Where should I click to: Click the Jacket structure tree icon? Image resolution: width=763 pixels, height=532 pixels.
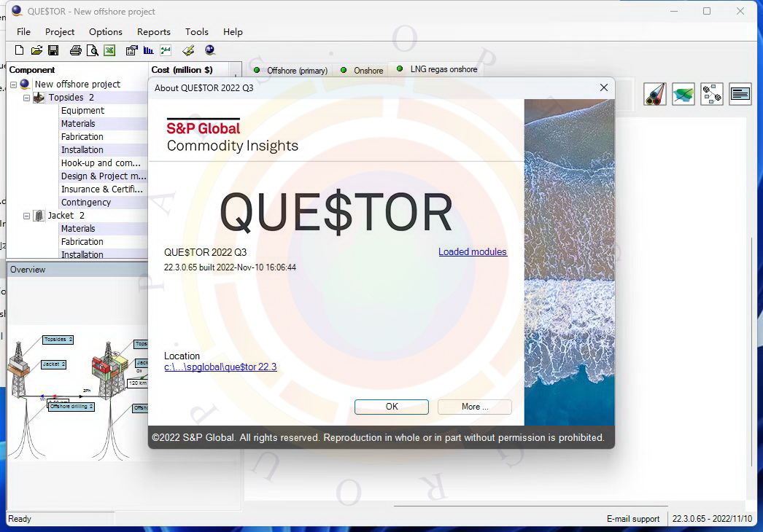39,216
